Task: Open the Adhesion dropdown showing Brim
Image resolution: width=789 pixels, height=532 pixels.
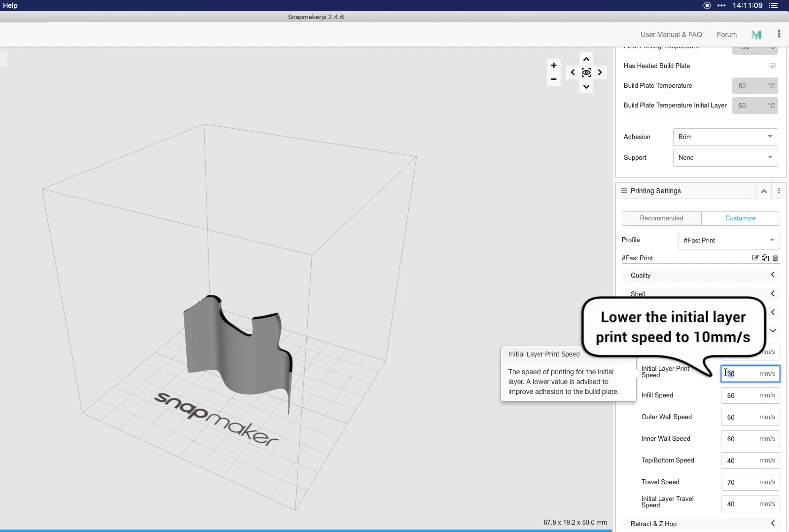Action: click(x=724, y=137)
